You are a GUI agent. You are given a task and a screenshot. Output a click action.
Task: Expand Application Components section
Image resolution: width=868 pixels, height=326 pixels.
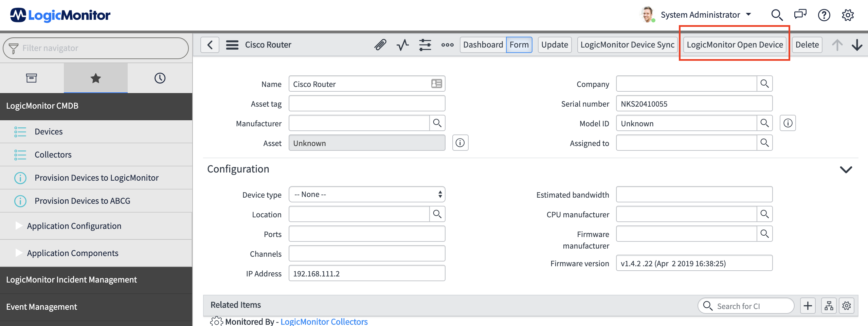[96, 253]
